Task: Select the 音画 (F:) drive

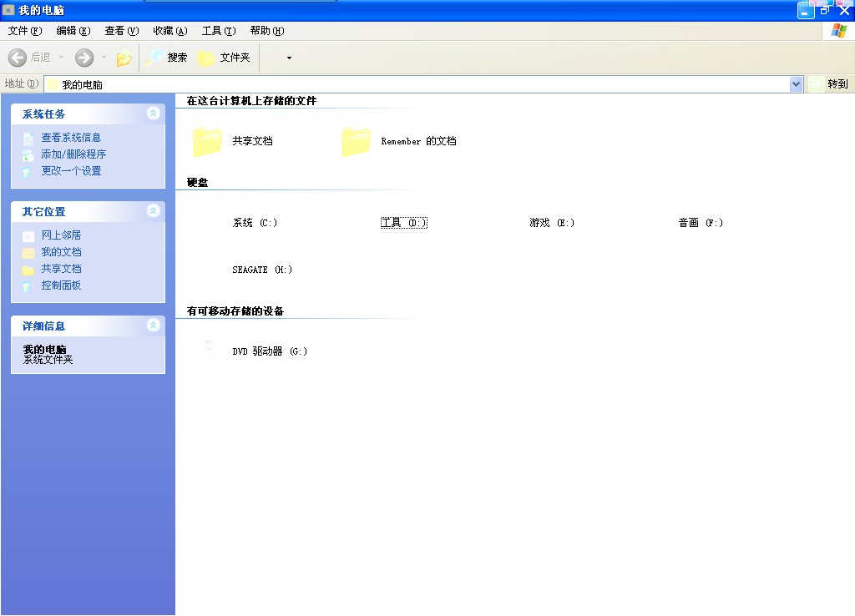Action: pyautogui.click(x=701, y=223)
